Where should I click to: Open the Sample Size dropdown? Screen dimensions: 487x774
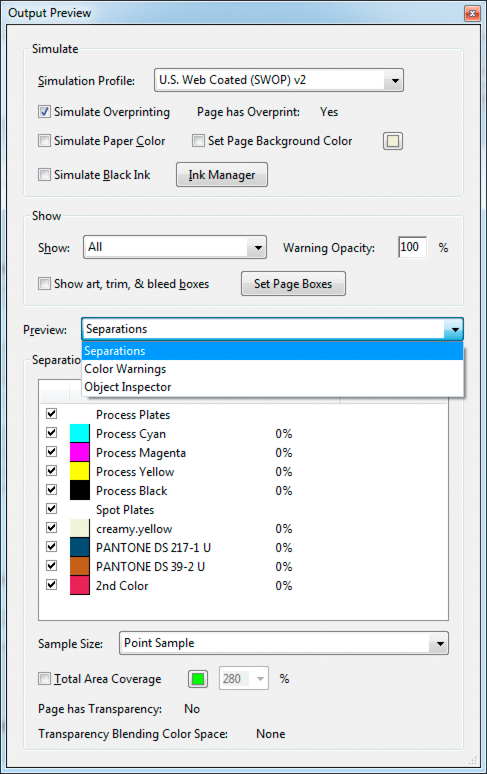[x=284, y=643]
